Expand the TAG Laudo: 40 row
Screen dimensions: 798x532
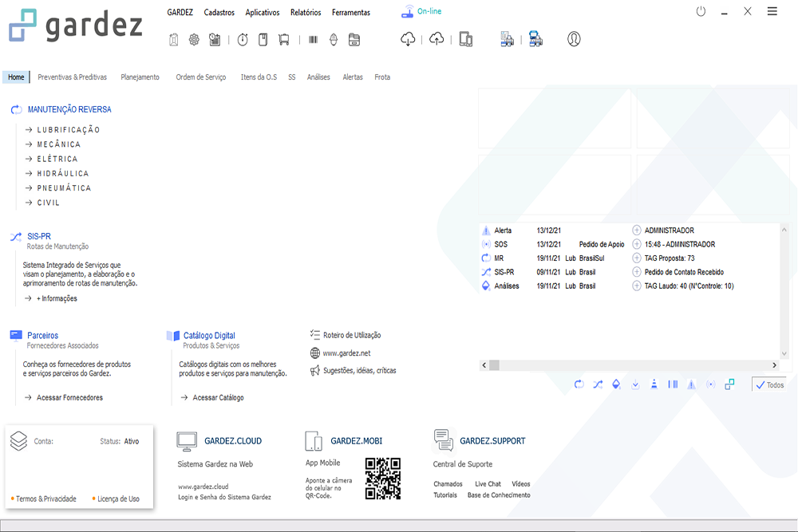coord(636,286)
